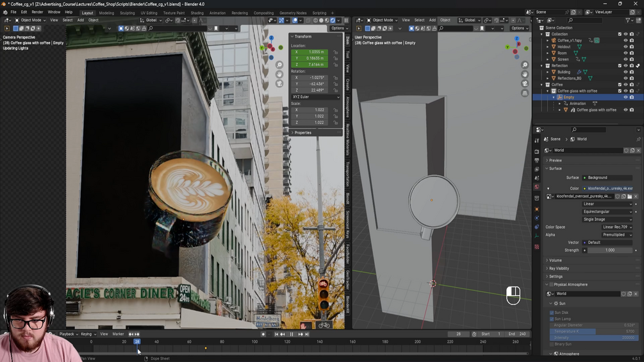Pause the timeline animation playback
Screen dimensions: 644x362
point(292,334)
